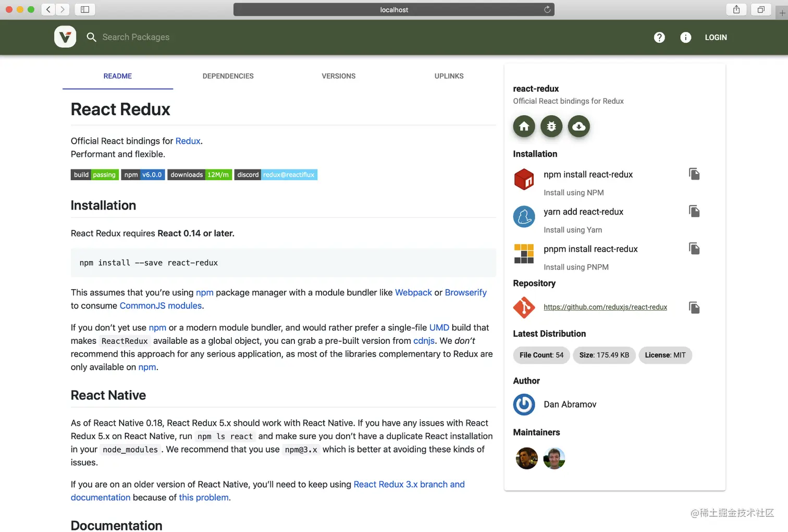Open the npm link after 'If you don't yet use'
Screen dimensions: 788x532
[157, 328]
